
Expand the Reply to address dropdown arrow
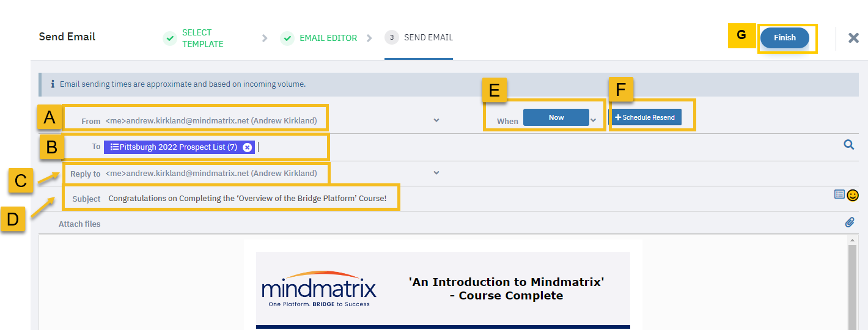pyautogui.click(x=436, y=173)
